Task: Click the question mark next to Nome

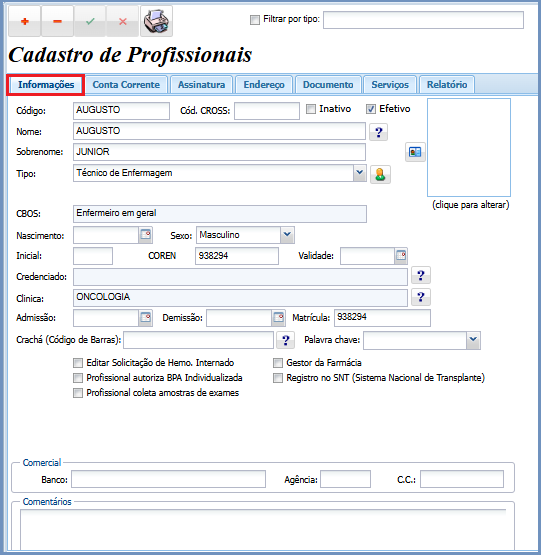Action: tap(380, 133)
